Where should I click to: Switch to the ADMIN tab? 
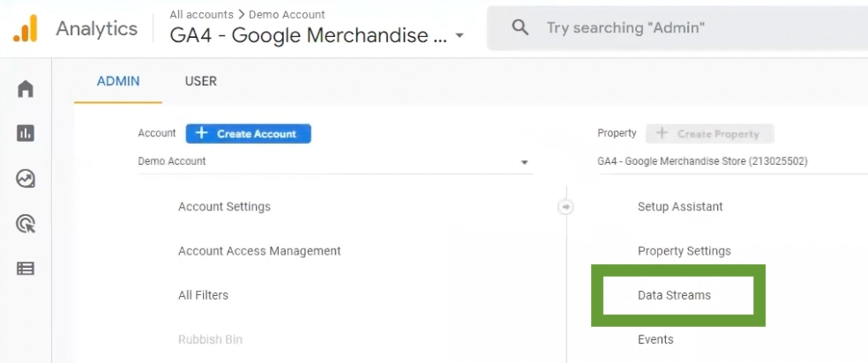point(118,82)
